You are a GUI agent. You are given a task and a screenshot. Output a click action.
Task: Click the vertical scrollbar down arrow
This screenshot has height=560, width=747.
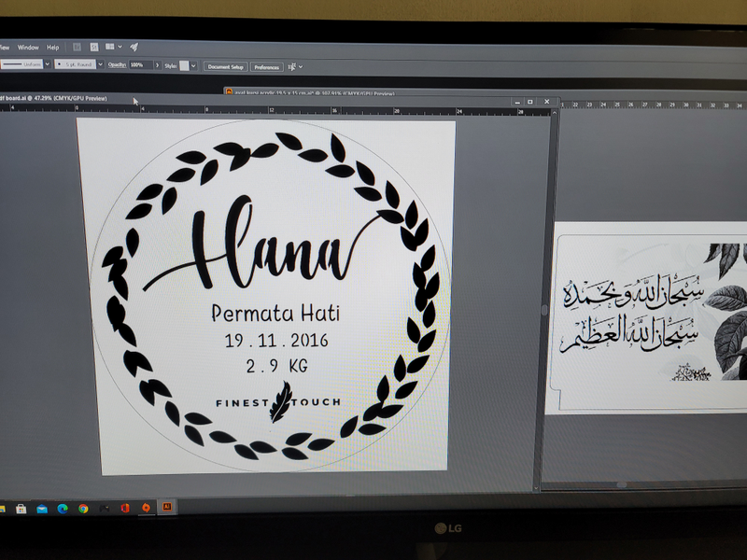[536, 488]
